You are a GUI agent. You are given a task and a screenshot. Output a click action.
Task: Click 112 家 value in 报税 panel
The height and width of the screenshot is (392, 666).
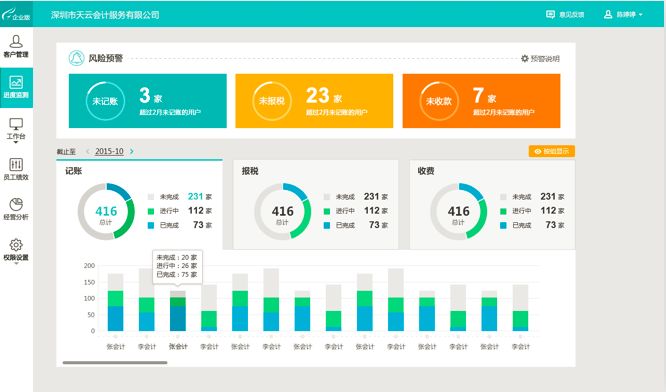[x=376, y=211]
